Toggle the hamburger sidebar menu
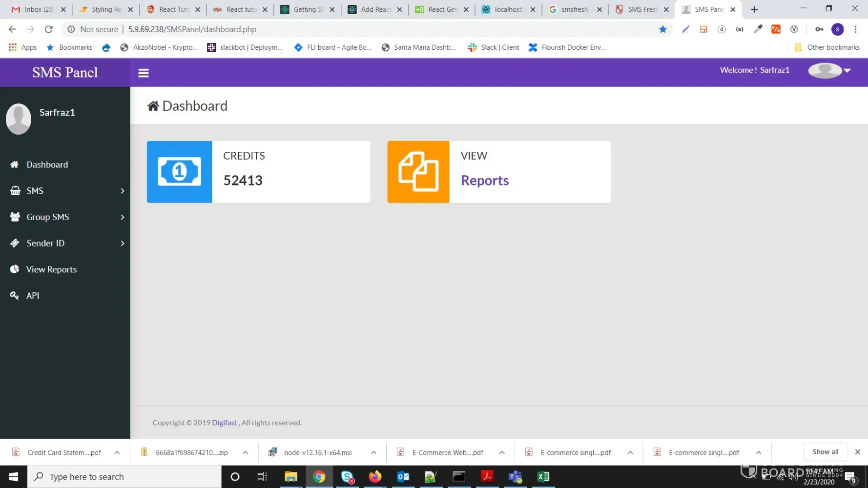The image size is (868, 488). [143, 73]
